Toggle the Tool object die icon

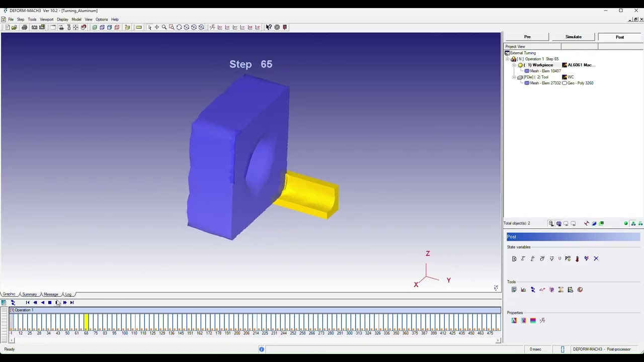(520, 77)
